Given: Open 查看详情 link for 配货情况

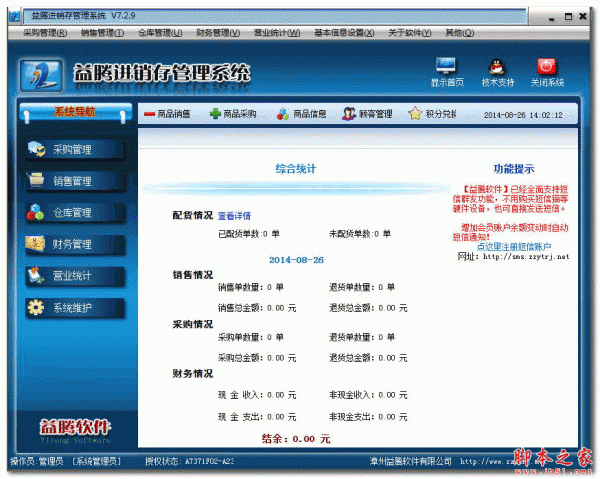Looking at the screenshot, I should [234, 216].
